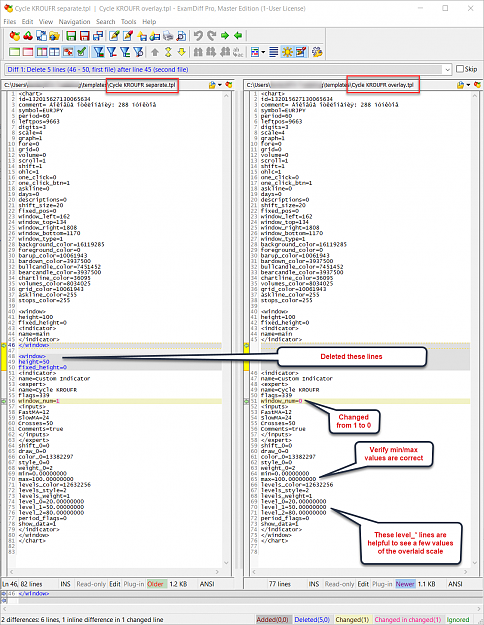Click ANSI encoding in right pane status bar

tap(455, 584)
